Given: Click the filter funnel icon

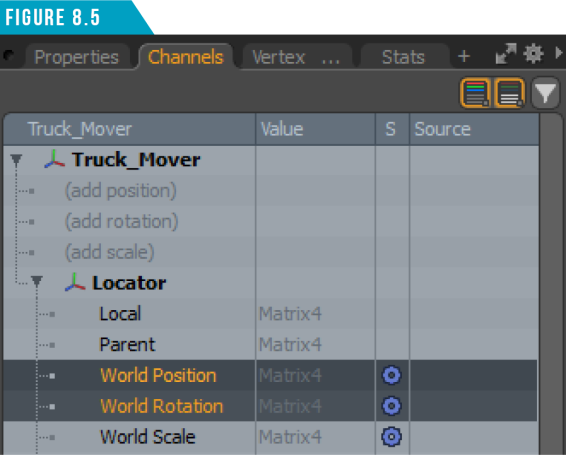Looking at the screenshot, I should tap(545, 93).
